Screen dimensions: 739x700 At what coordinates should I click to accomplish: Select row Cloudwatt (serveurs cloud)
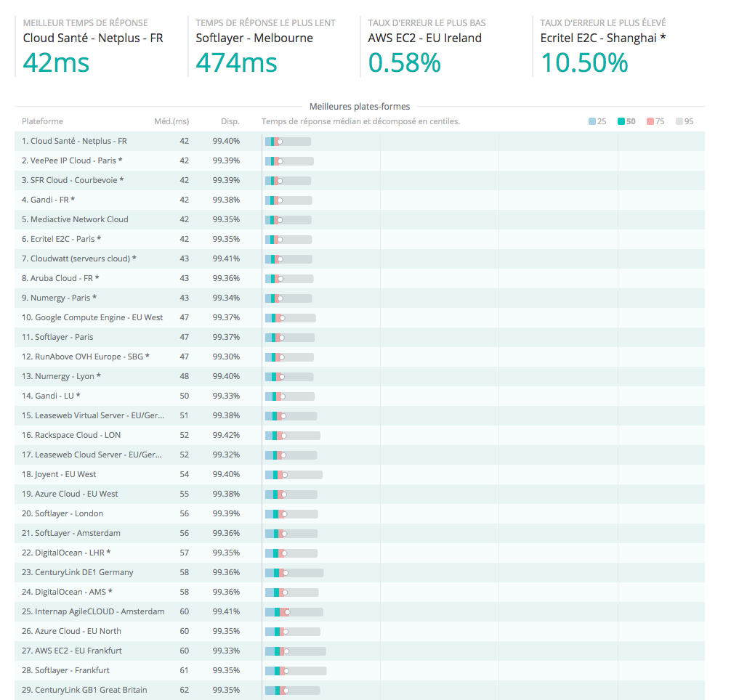pos(360,259)
